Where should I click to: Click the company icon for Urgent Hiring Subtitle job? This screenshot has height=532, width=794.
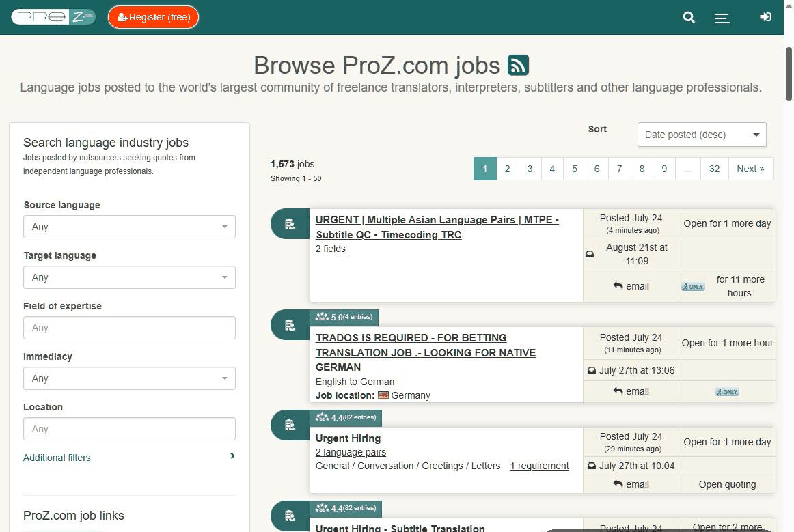(x=290, y=516)
